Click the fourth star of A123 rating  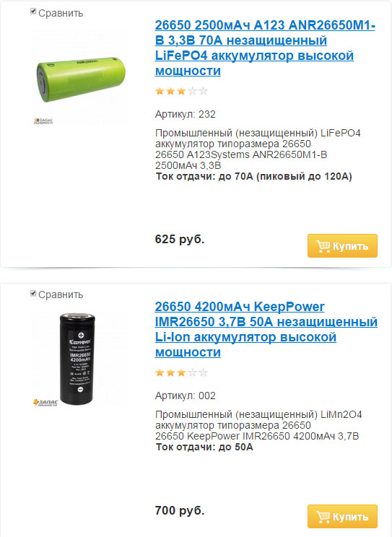(x=192, y=91)
